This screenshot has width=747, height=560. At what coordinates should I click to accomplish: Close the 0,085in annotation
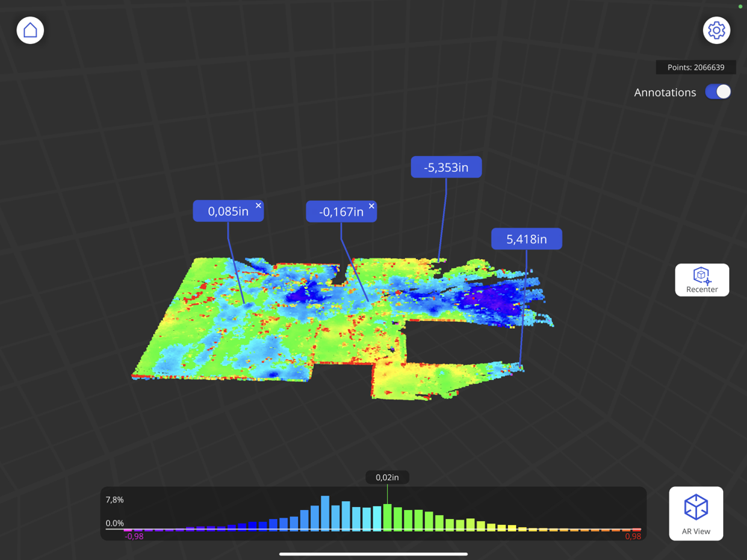click(258, 206)
